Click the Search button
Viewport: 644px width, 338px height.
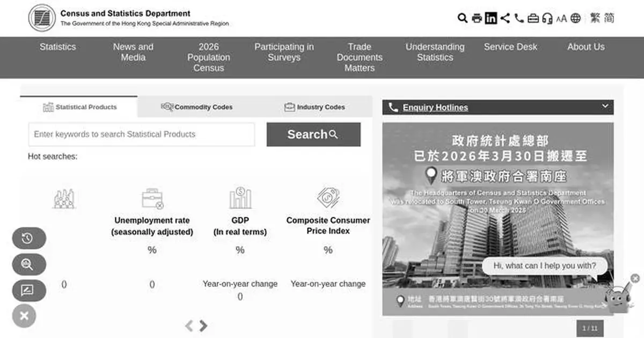pyautogui.click(x=313, y=134)
